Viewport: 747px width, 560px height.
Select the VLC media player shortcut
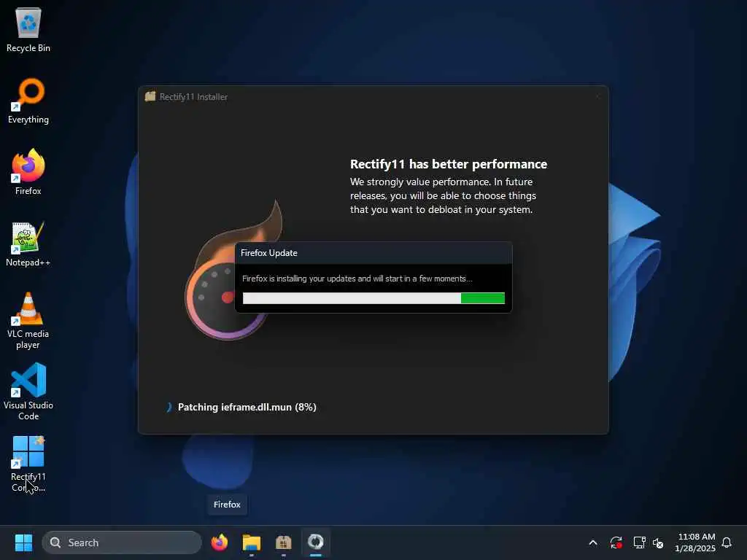click(x=28, y=321)
